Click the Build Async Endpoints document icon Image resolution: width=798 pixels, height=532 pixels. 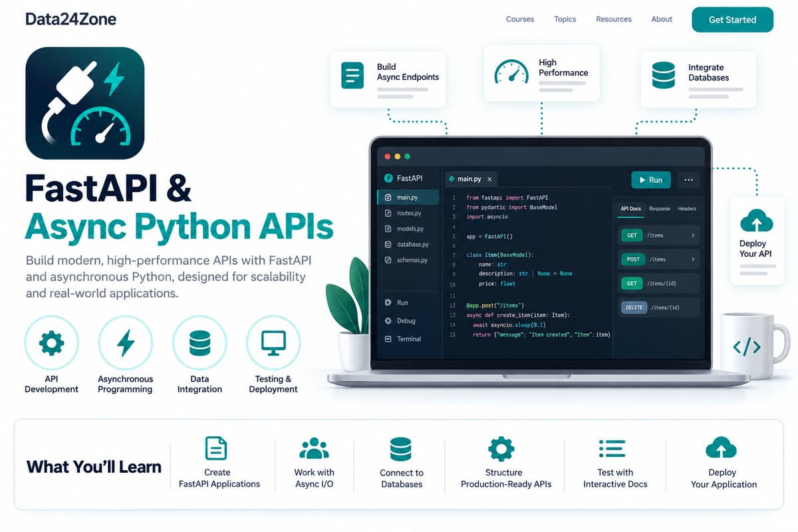pos(353,75)
